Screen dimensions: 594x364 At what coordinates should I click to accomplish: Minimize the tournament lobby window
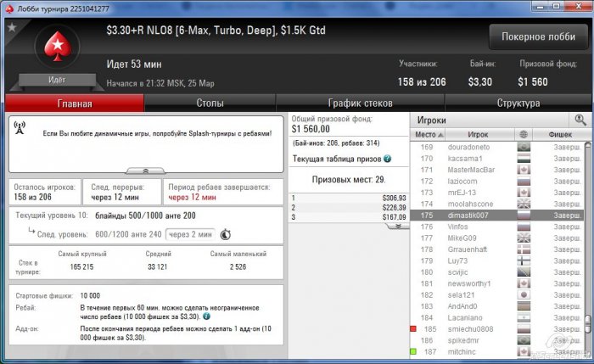click(541, 6)
